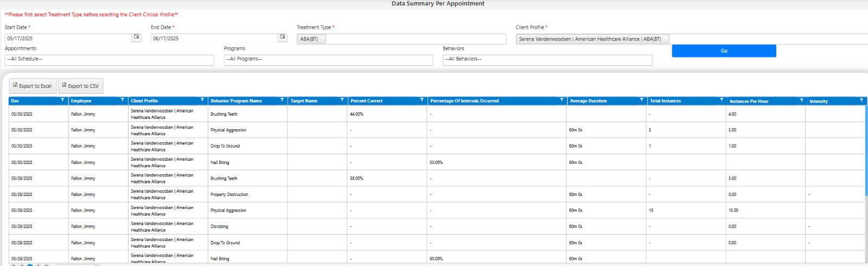Open the Programs All Programs dropdown

coord(328,60)
